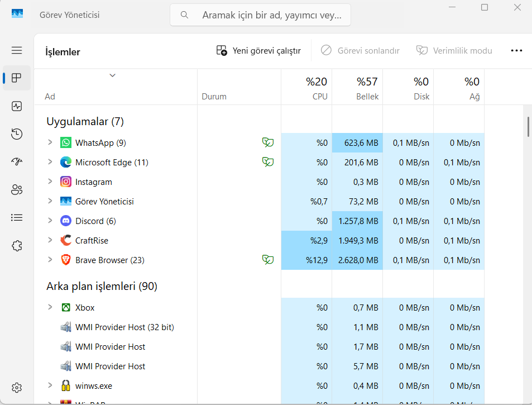
Task: Expand the Brave Browser (23) process group
Action: click(x=50, y=260)
